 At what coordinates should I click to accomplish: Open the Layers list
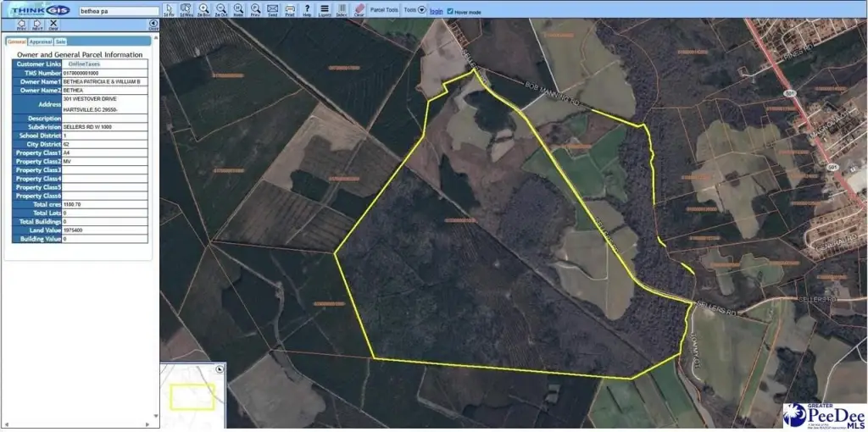click(325, 10)
